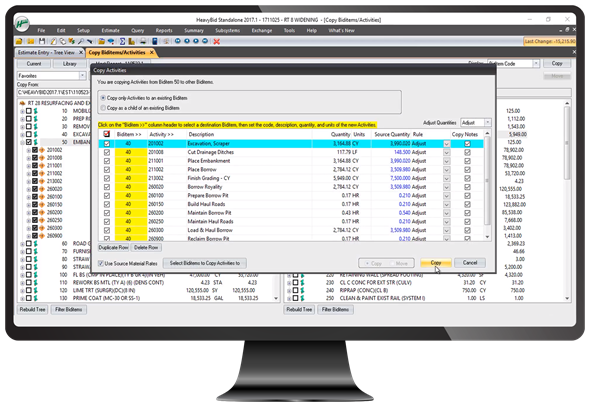Click the 'Biditem >>' column header

129,134
